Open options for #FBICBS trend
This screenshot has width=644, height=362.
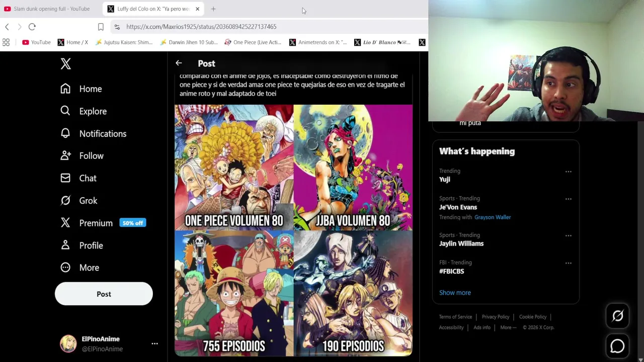pyautogui.click(x=569, y=263)
